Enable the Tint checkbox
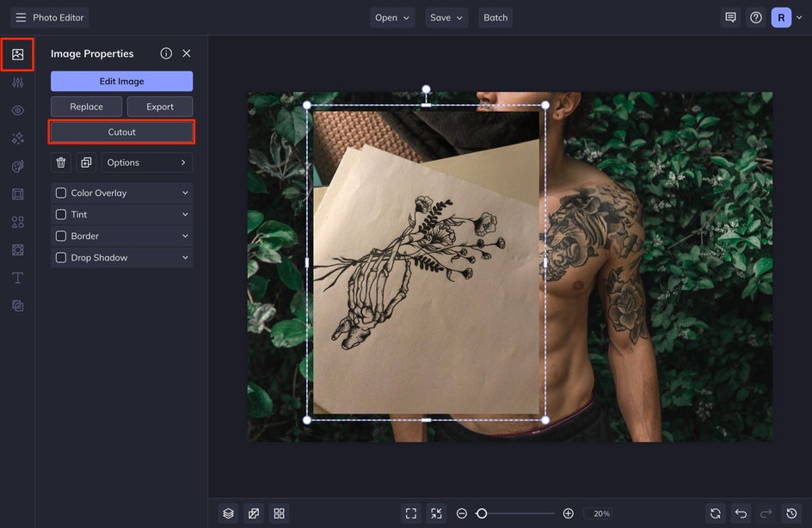 click(60, 214)
